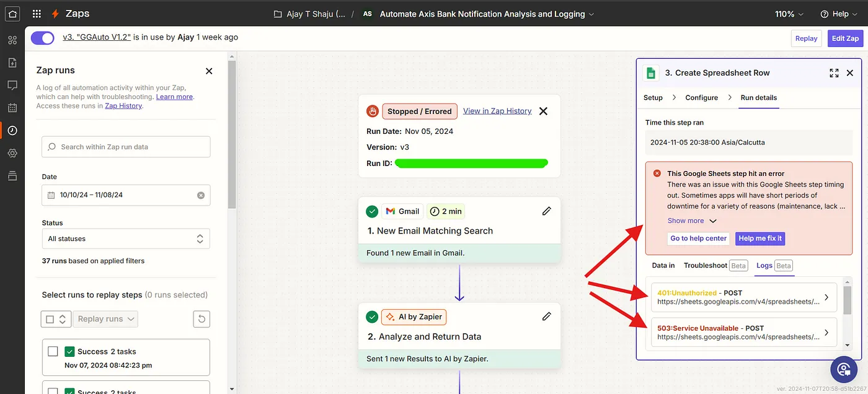
Task: Open the sidebar calendar icon
Action: point(12,108)
